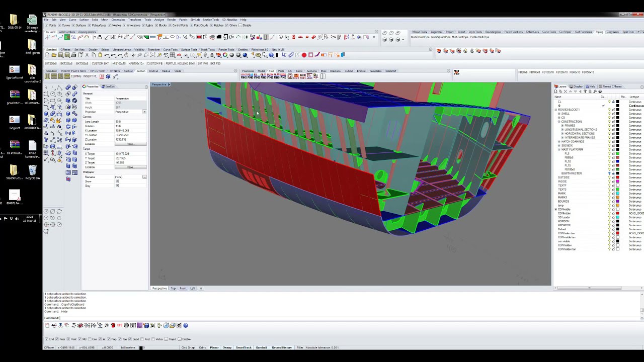644x362 pixels.
Task: Click the Print icon in Standard toolbar
Action: tap(73, 55)
